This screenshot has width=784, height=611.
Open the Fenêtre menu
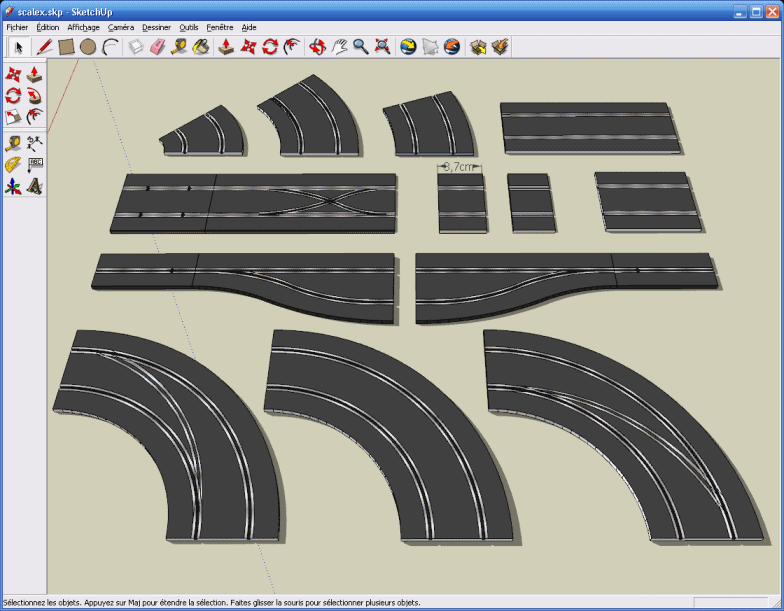[220, 27]
